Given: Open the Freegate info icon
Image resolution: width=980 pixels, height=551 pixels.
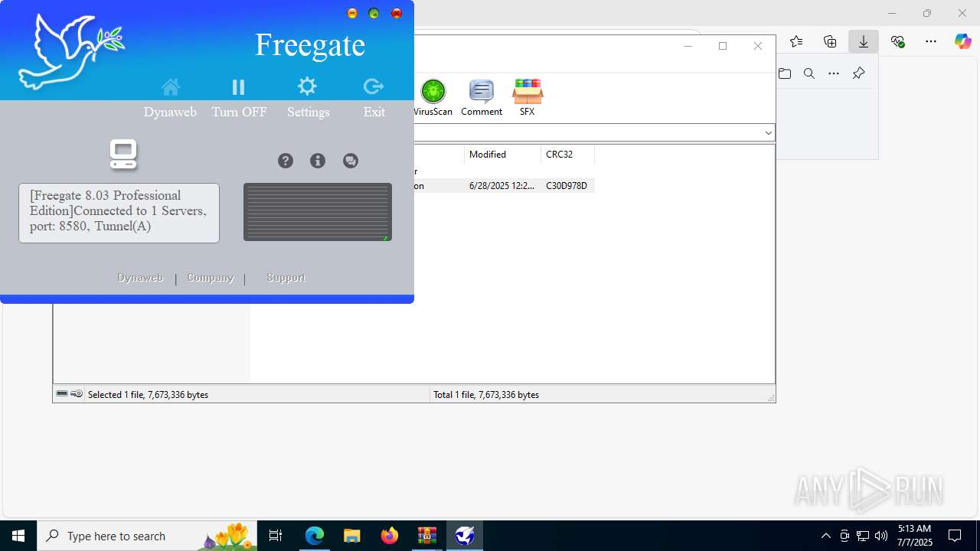Looking at the screenshot, I should point(318,161).
